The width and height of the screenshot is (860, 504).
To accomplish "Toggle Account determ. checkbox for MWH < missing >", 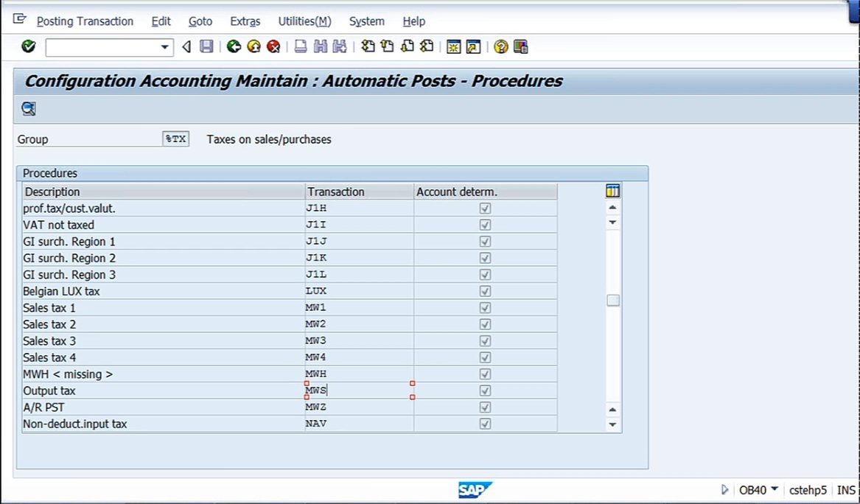I will pos(485,374).
